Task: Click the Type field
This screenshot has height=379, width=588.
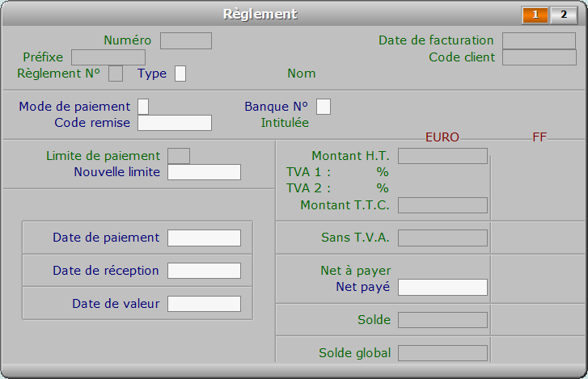Action: pos(180,74)
